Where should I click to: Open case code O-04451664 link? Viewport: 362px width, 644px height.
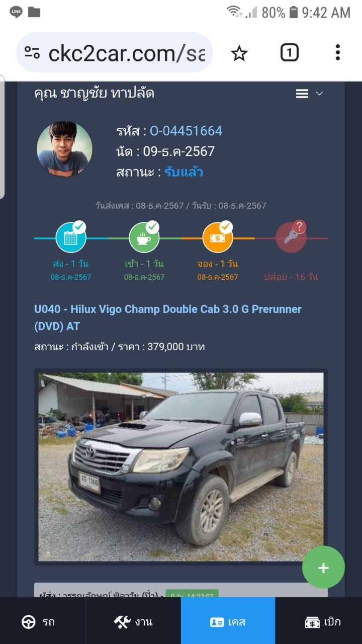pos(186,131)
